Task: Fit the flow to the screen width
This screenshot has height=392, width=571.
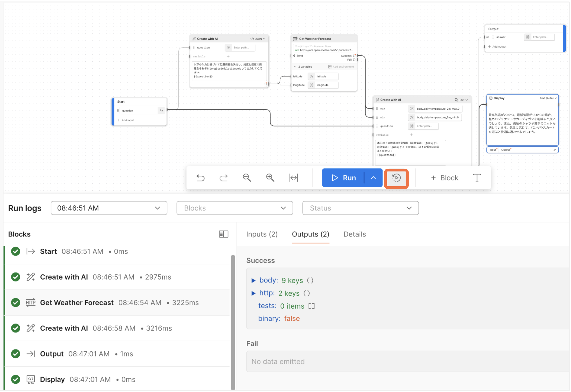Action: pos(293,178)
